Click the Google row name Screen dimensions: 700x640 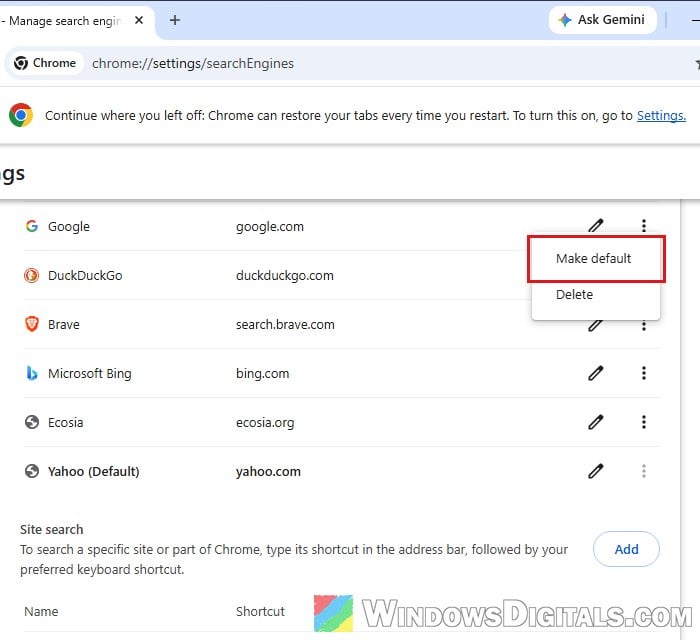tap(69, 226)
